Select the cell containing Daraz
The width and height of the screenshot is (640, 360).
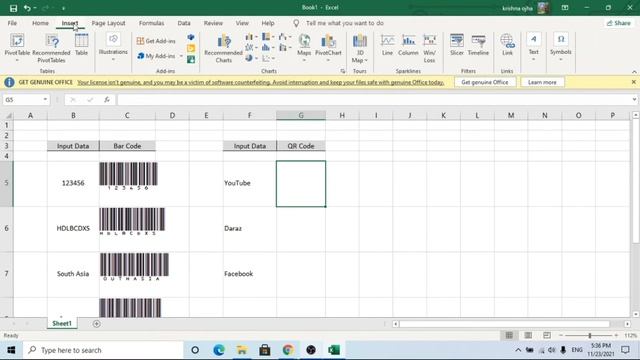point(249,229)
